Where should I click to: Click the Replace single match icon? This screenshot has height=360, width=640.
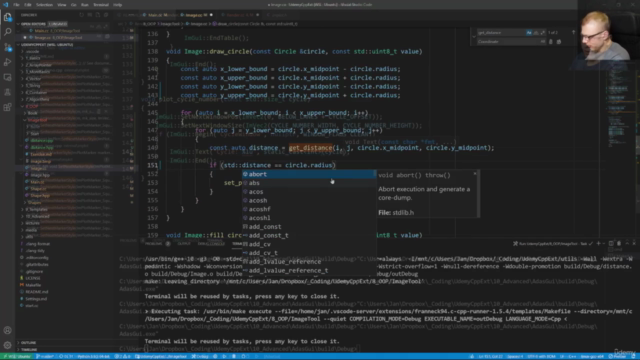[x=551, y=42]
